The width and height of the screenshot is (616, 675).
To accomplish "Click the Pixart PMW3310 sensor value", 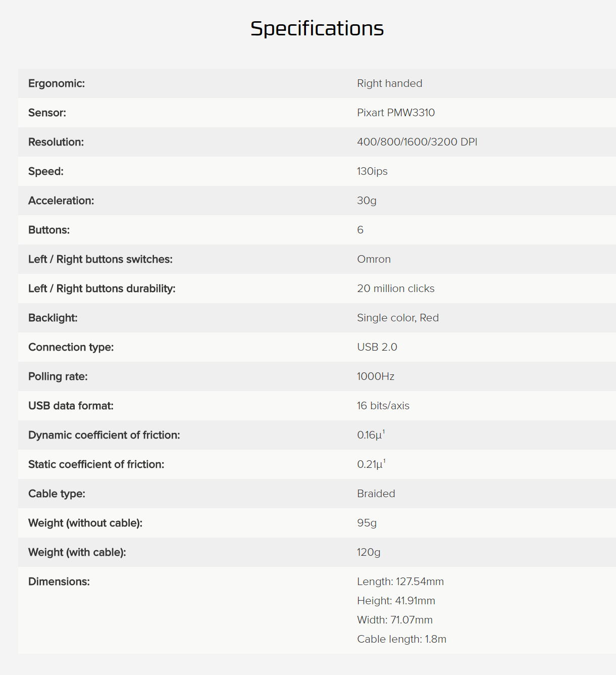I will pyautogui.click(x=395, y=113).
